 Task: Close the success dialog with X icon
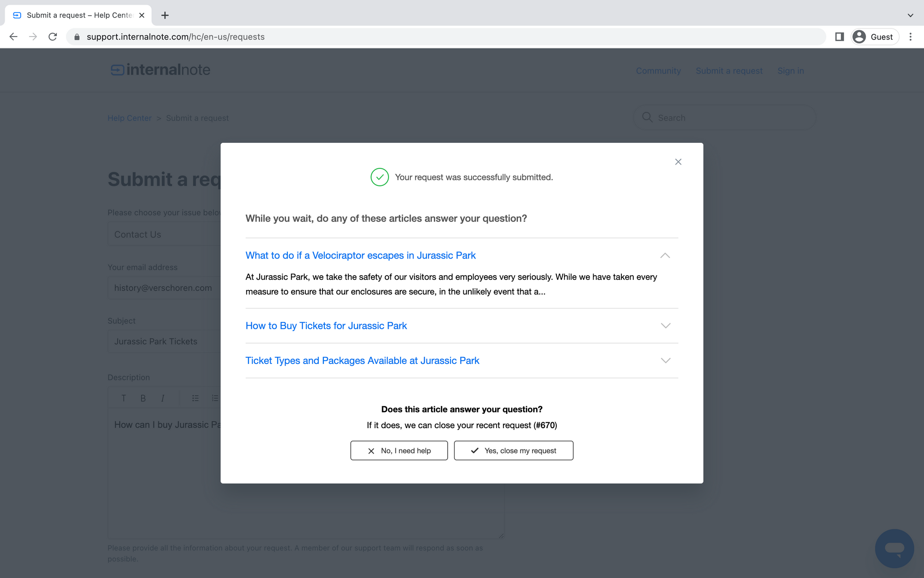click(x=678, y=162)
